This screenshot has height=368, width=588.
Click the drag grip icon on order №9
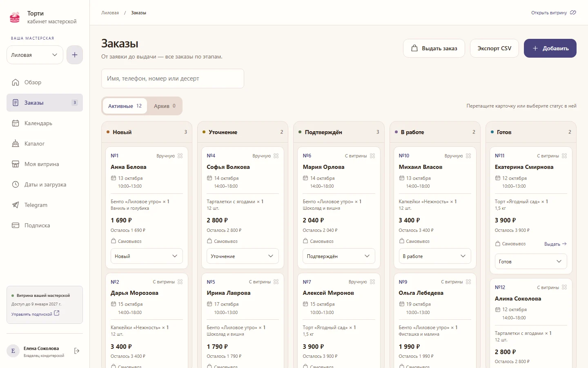click(x=468, y=282)
